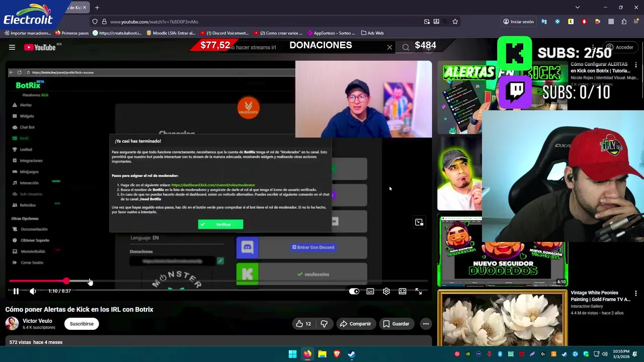Open options menu for the ALERTAS Botrix video
The width and height of the screenshot is (644, 362).
(x=636, y=65)
